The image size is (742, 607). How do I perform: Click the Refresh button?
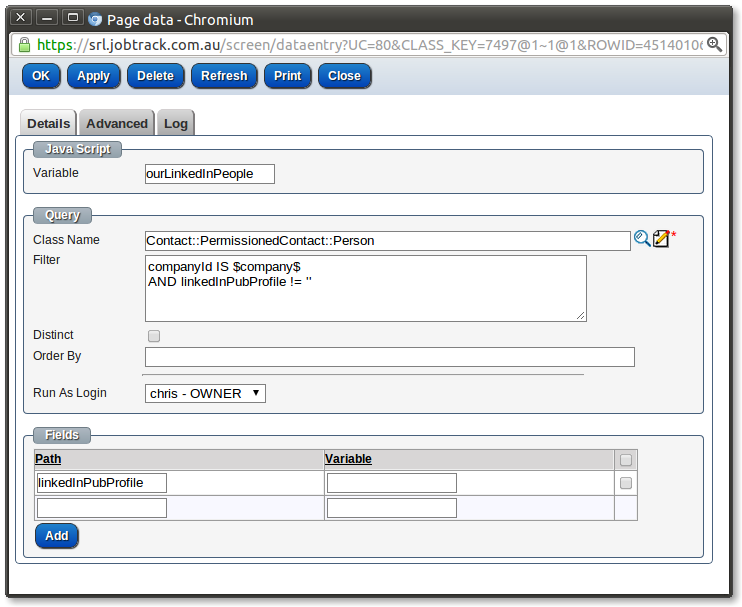click(224, 76)
